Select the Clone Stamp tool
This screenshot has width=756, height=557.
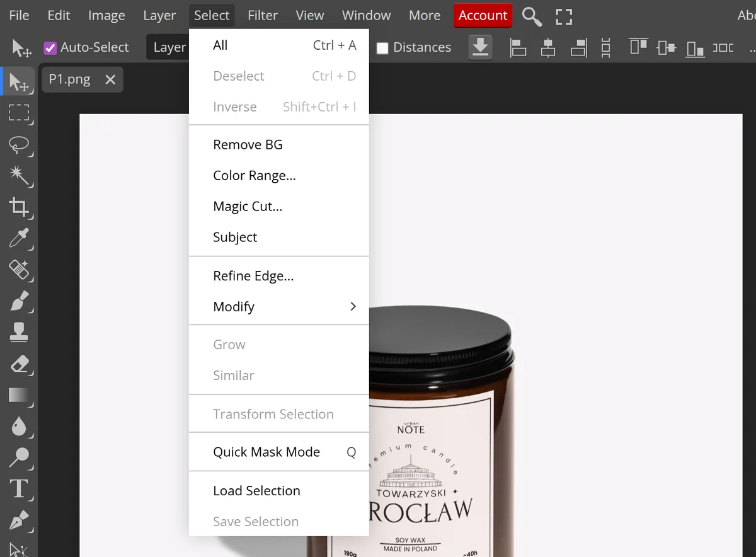coord(18,333)
